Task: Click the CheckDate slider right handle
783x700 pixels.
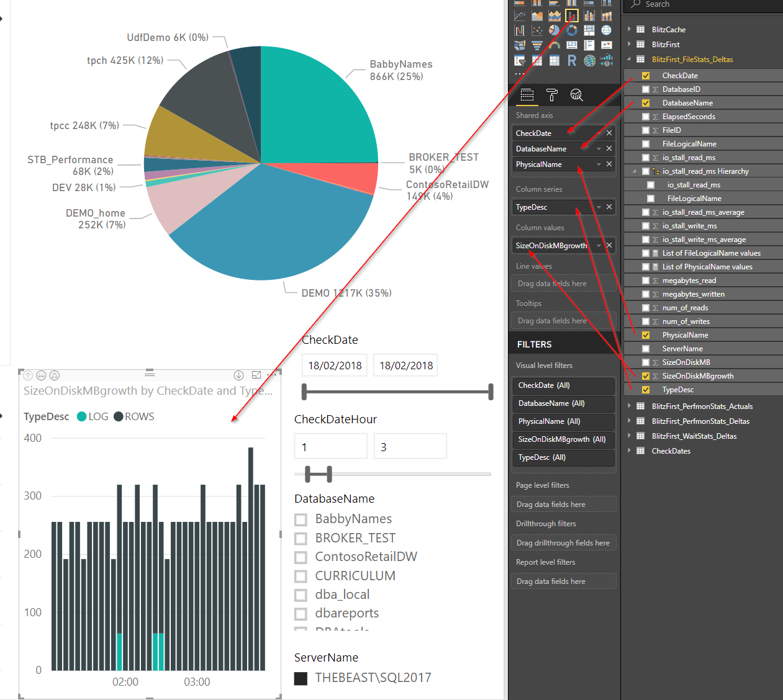Action: 491,392
